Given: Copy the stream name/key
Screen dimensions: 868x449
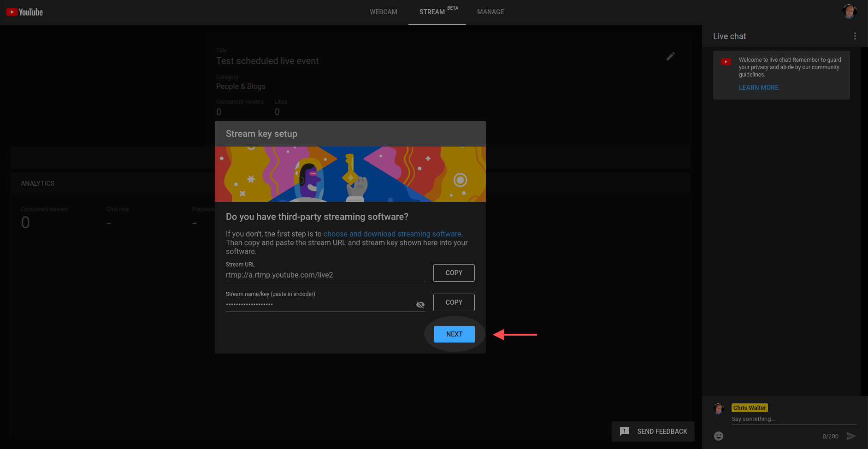Looking at the screenshot, I should [454, 302].
